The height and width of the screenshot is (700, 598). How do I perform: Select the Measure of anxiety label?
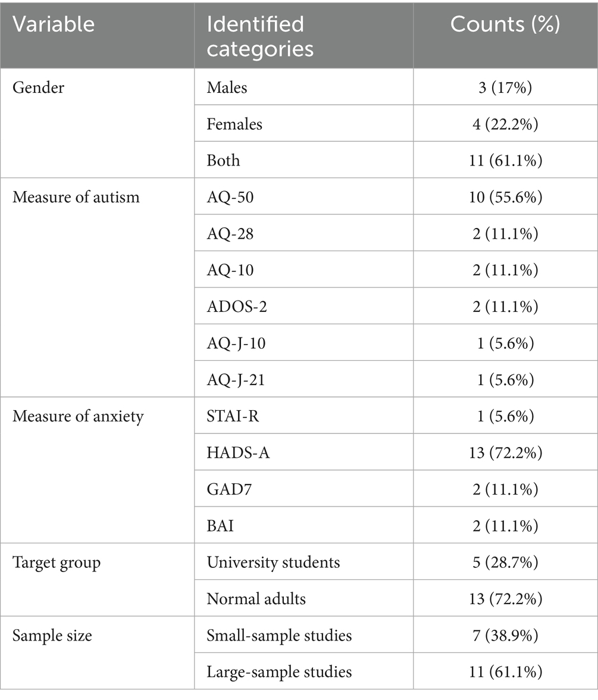coord(78,416)
